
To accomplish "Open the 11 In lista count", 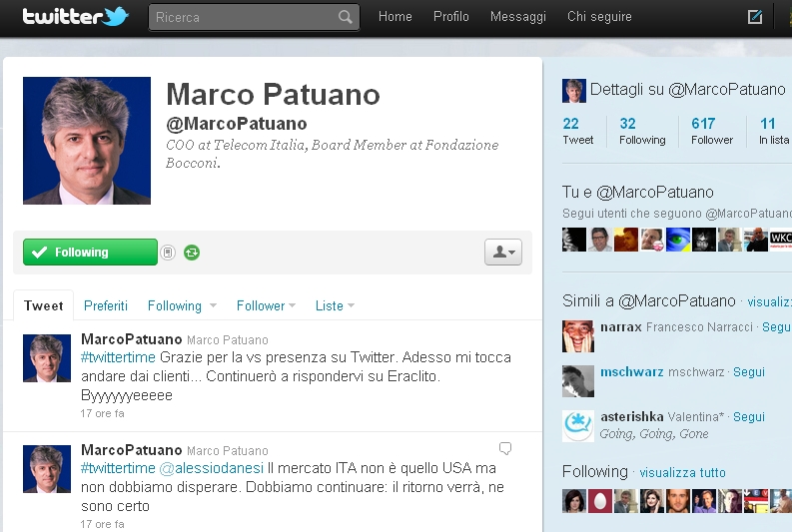I will (x=774, y=131).
